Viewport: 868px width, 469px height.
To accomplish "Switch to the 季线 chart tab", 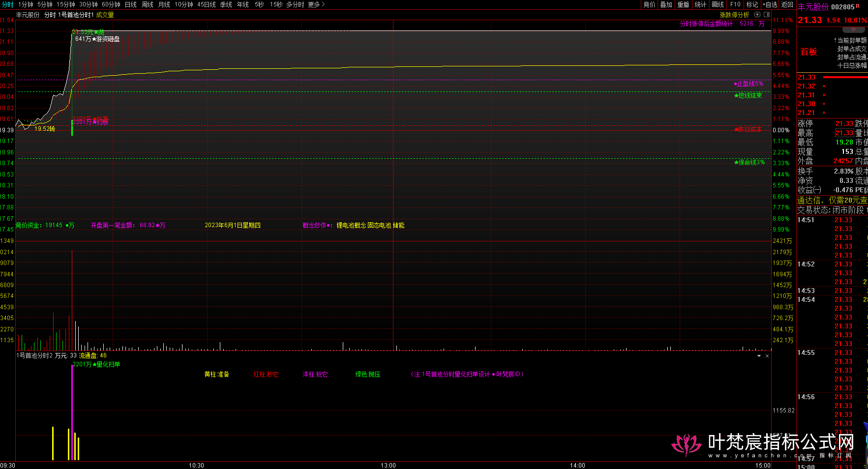I will tap(226, 4).
